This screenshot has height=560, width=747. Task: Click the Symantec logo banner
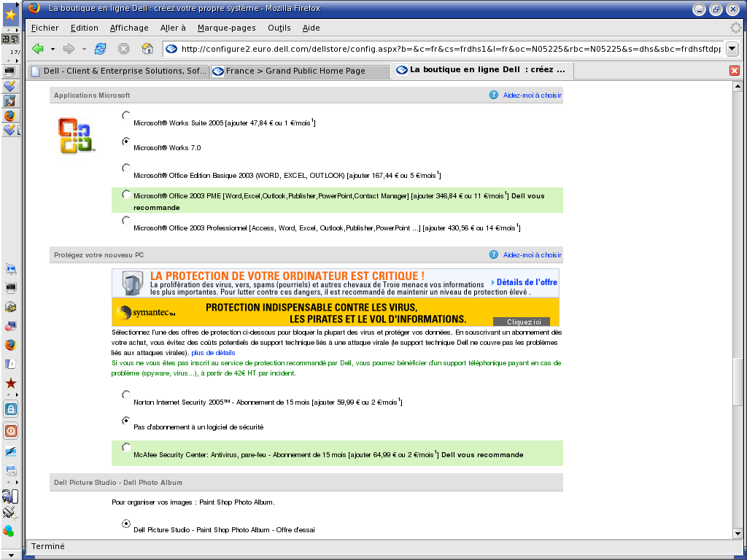click(146, 312)
